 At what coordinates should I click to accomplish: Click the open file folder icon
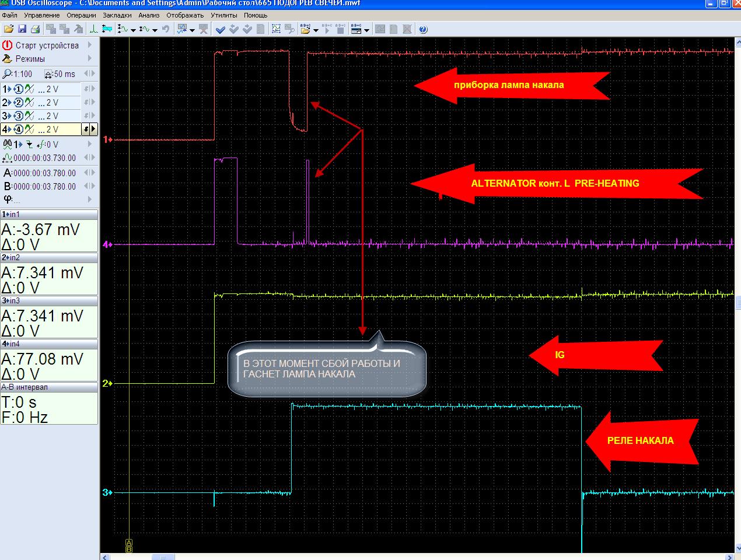coord(8,29)
